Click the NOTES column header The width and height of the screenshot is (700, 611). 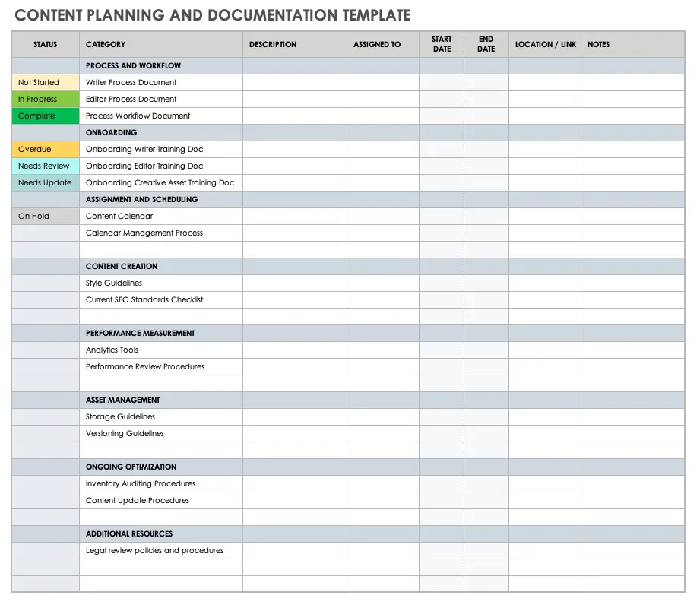tap(632, 44)
